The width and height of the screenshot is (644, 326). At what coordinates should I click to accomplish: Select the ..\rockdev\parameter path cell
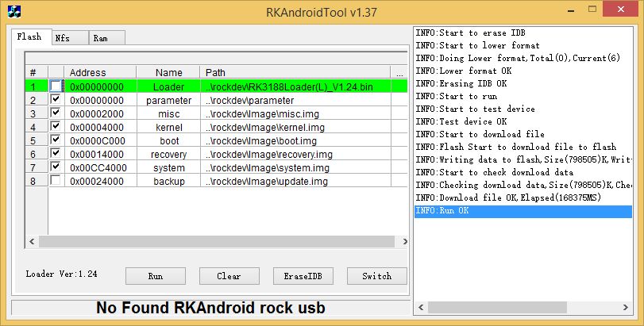click(x=295, y=100)
